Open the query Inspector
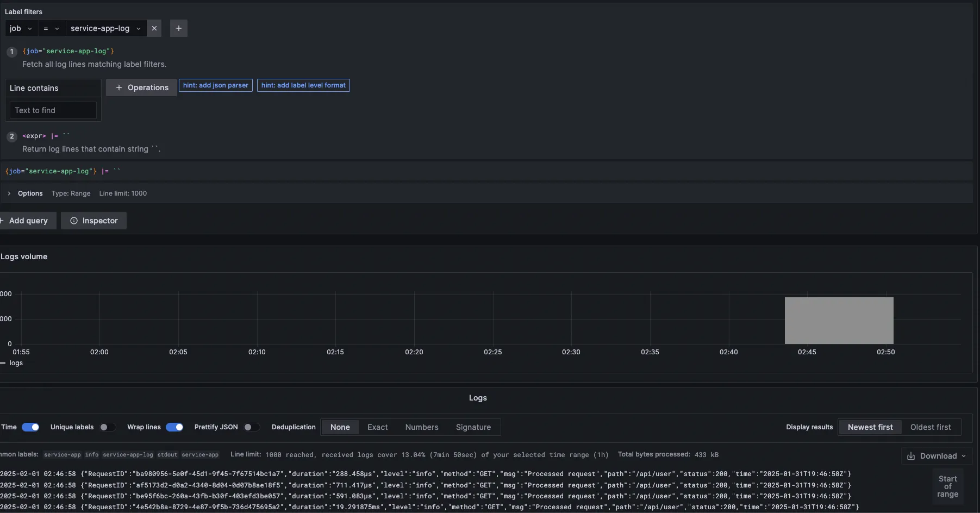This screenshot has width=980, height=513. 93,221
